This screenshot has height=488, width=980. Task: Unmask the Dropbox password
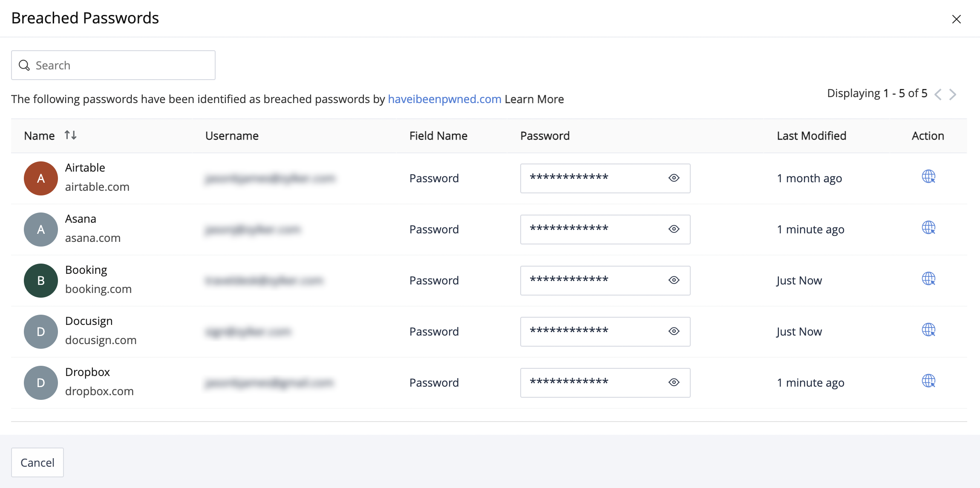(x=674, y=382)
